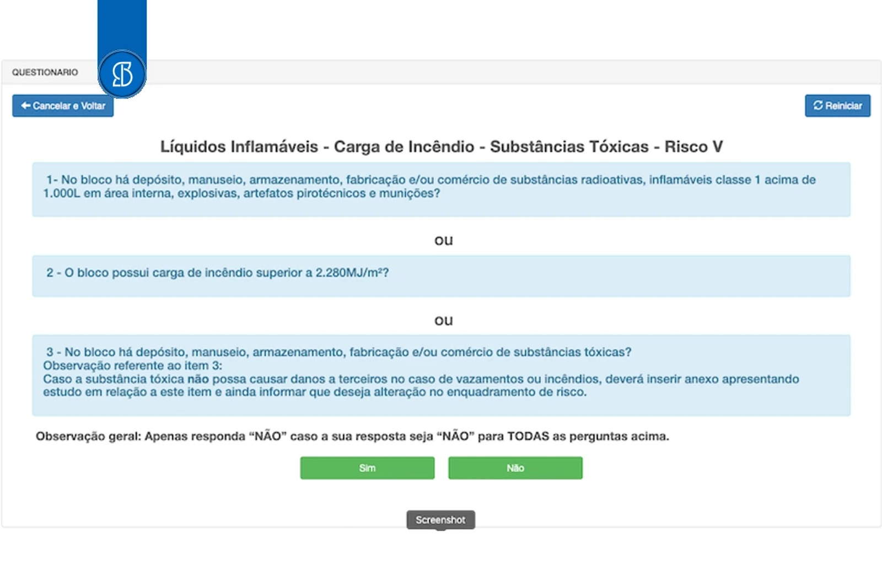Screen dimensions: 882x588
Task: Click question 1 about substâncias radioativas
Action: [441, 189]
